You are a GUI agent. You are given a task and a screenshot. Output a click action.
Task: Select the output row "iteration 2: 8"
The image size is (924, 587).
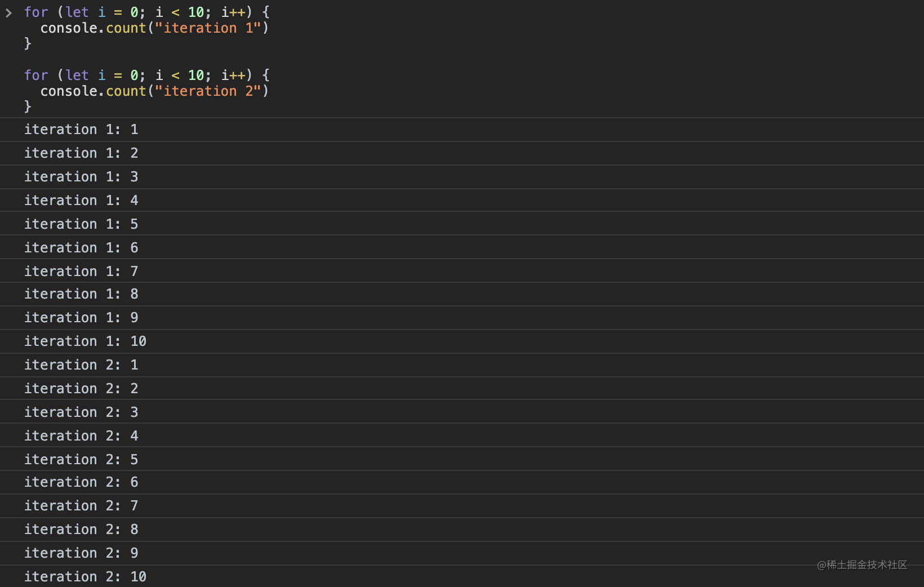pyautogui.click(x=462, y=530)
